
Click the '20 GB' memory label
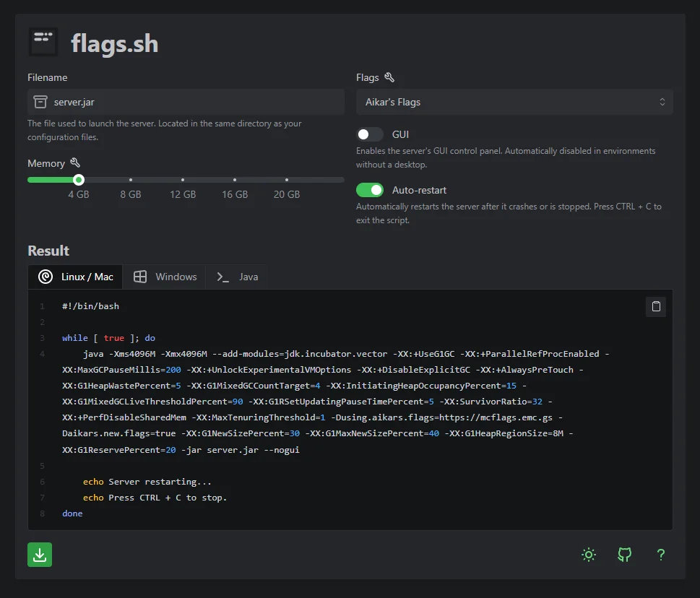(287, 194)
